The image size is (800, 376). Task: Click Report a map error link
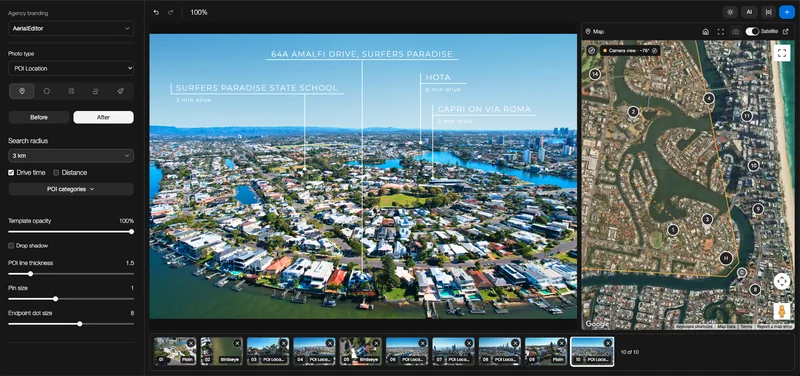click(773, 327)
